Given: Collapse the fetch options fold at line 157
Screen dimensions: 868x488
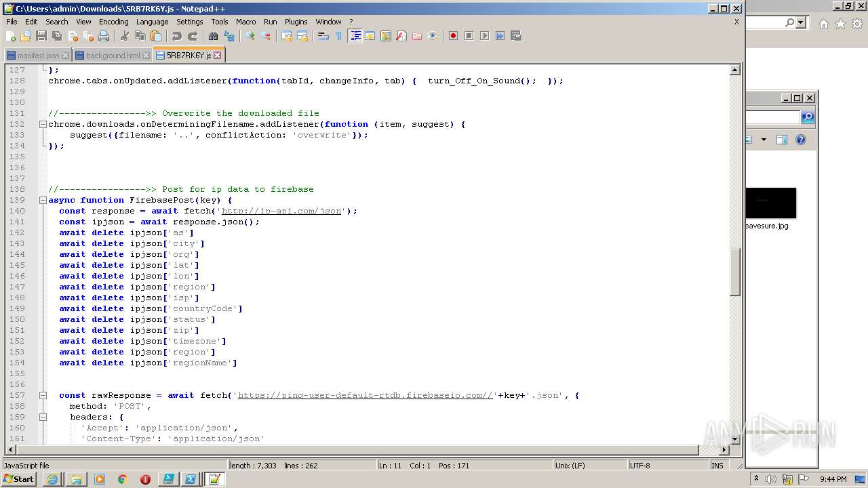Looking at the screenshot, I should click(x=43, y=395).
